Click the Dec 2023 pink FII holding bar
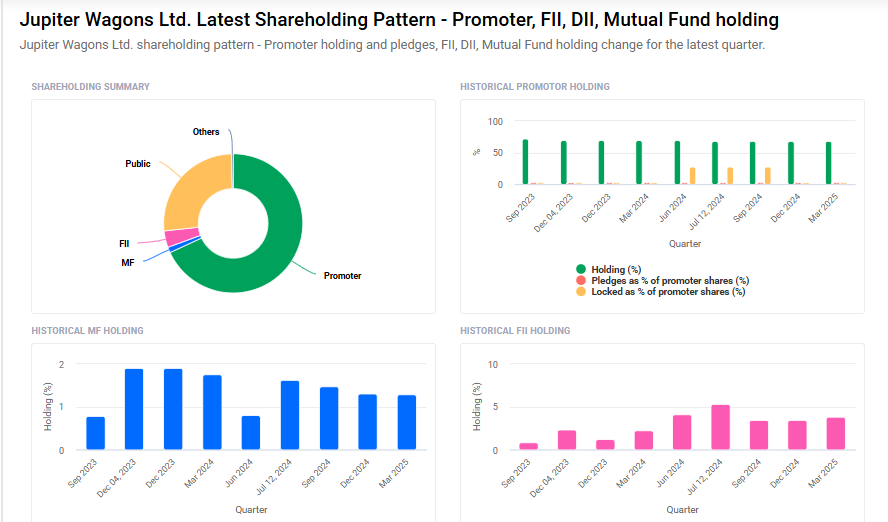Screen dimensions: 888x522 coord(605,444)
